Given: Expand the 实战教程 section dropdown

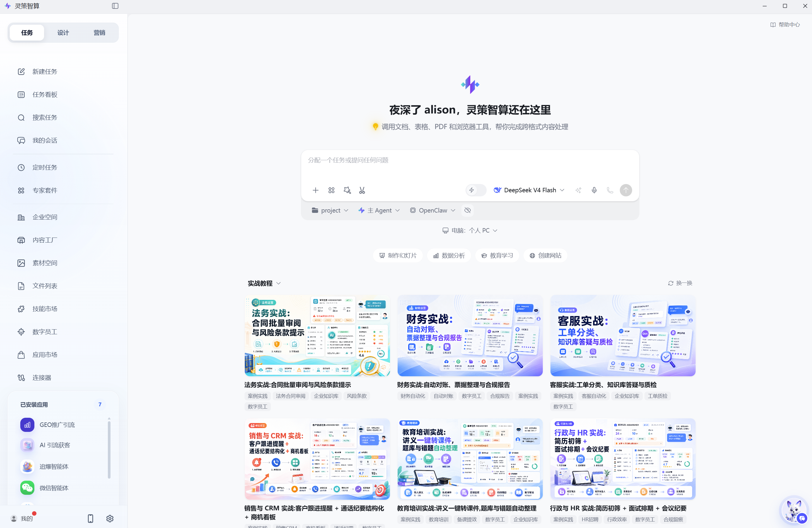Looking at the screenshot, I should 264,283.
